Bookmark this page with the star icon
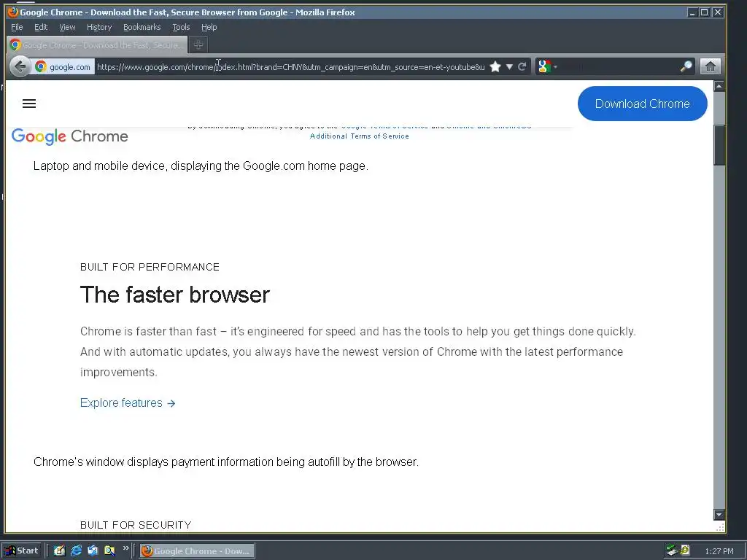The width and height of the screenshot is (747, 560). point(495,66)
